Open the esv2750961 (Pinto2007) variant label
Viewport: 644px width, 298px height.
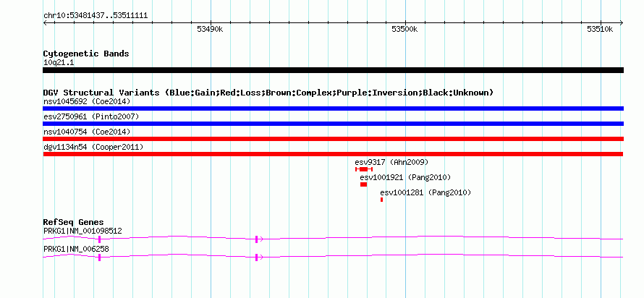coord(91,116)
